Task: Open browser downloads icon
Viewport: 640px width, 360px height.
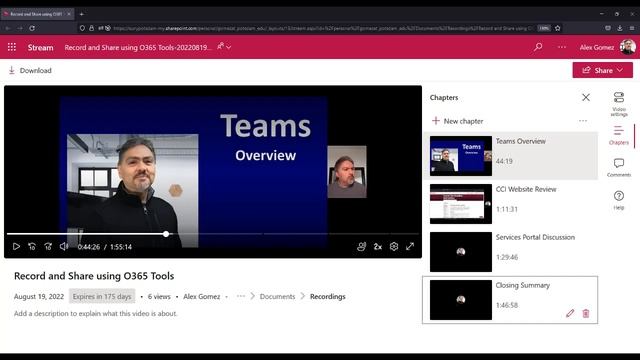Action: (620, 28)
